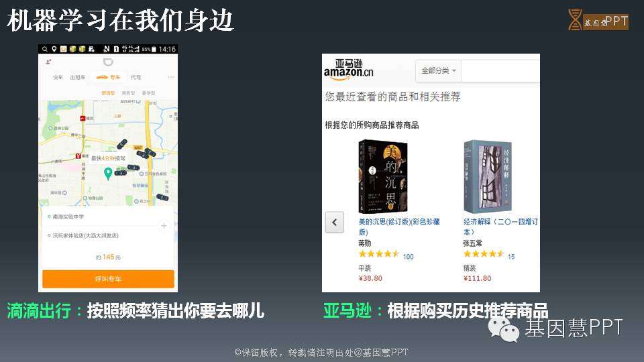The height and width of the screenshot is (362, 644).
Task: Switch to the 出租车 tab
Action: pyautogui.click(x=78, y=77)
